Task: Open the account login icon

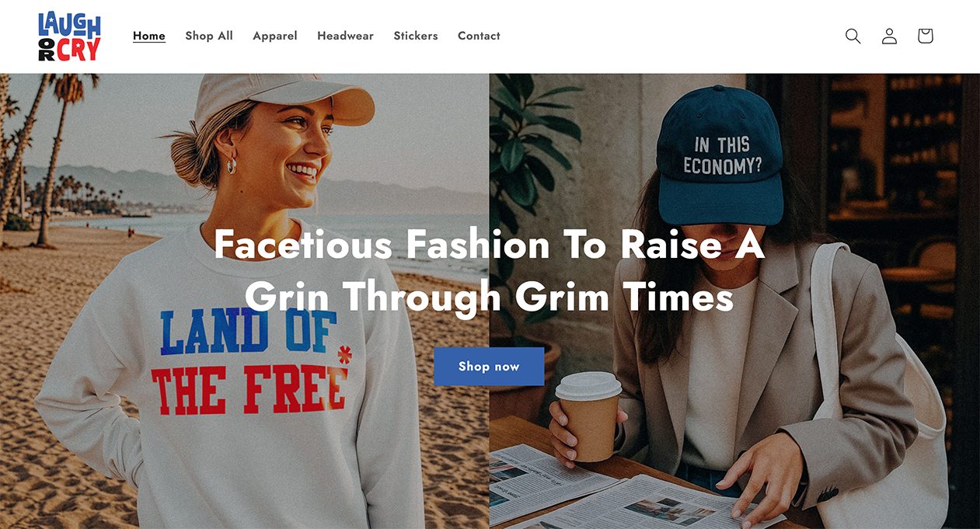Action: (889, 36)
